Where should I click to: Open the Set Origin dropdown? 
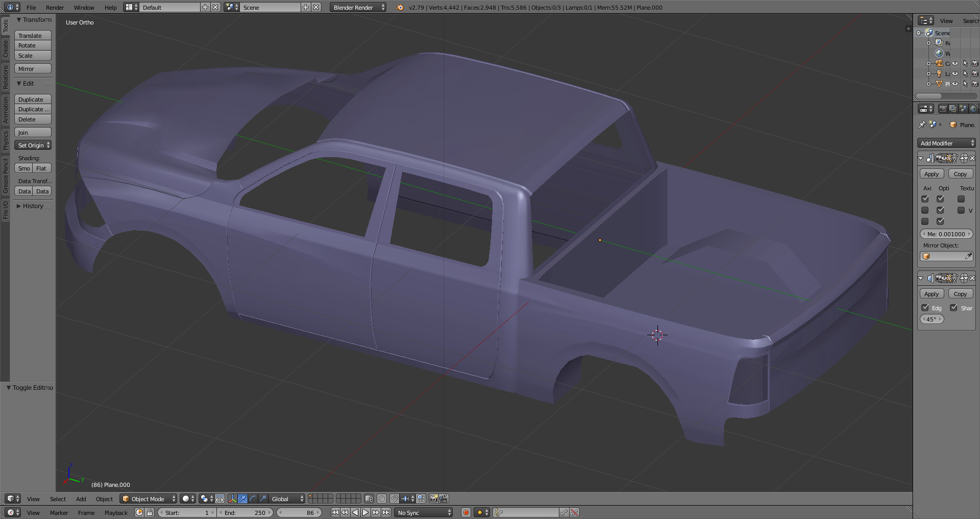[x=33, y=145]
